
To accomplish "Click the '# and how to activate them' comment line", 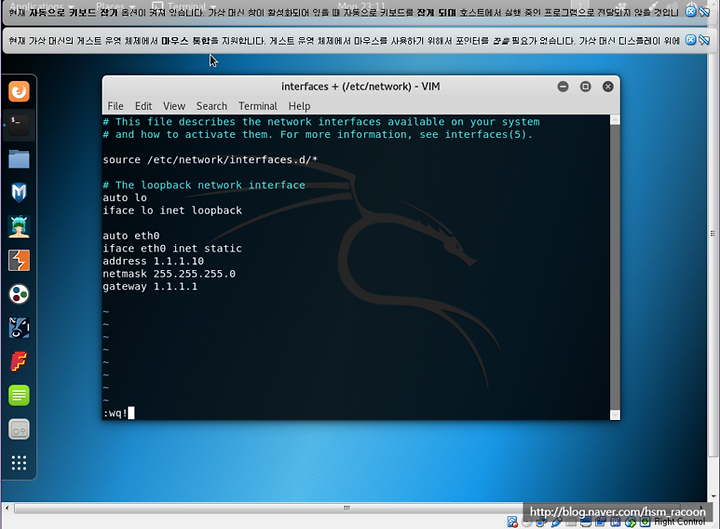I will tap(318, 135).
